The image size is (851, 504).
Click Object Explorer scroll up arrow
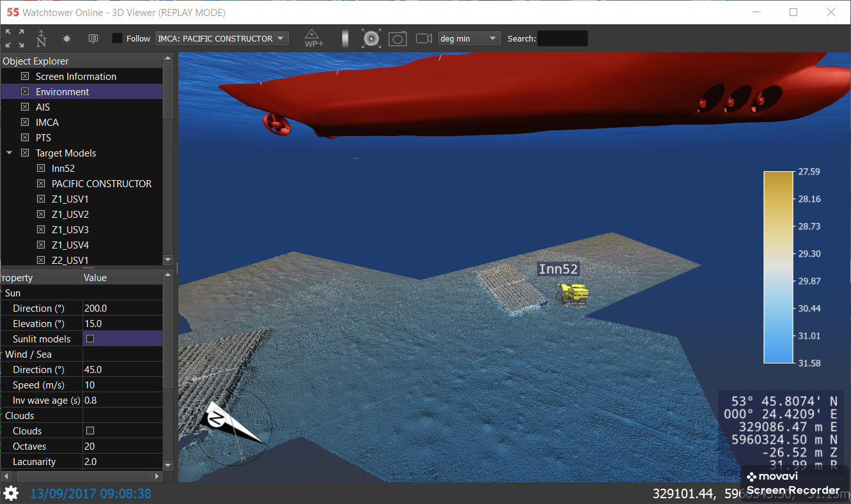(x=168, y=58)
